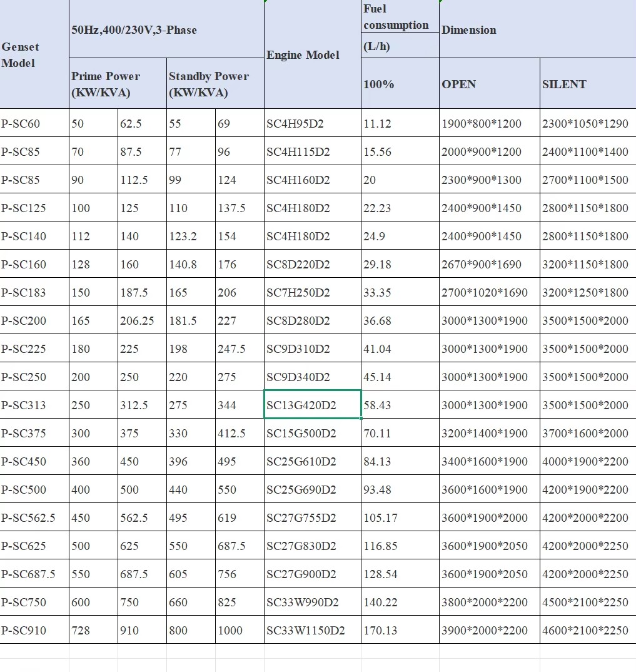This screenshot has width=636, height=672.
Task: Select engine model cell "SC4H95D2"
Action: point(313,123)
